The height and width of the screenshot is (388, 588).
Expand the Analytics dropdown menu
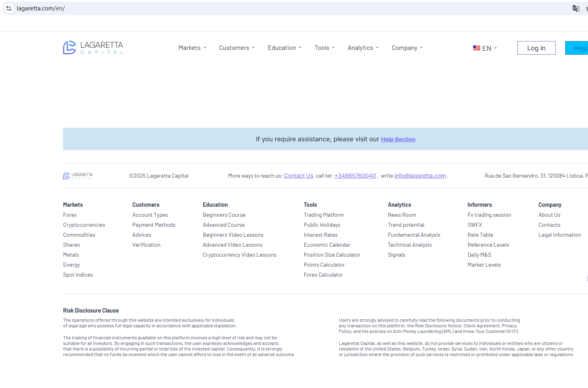coord(363,48)
